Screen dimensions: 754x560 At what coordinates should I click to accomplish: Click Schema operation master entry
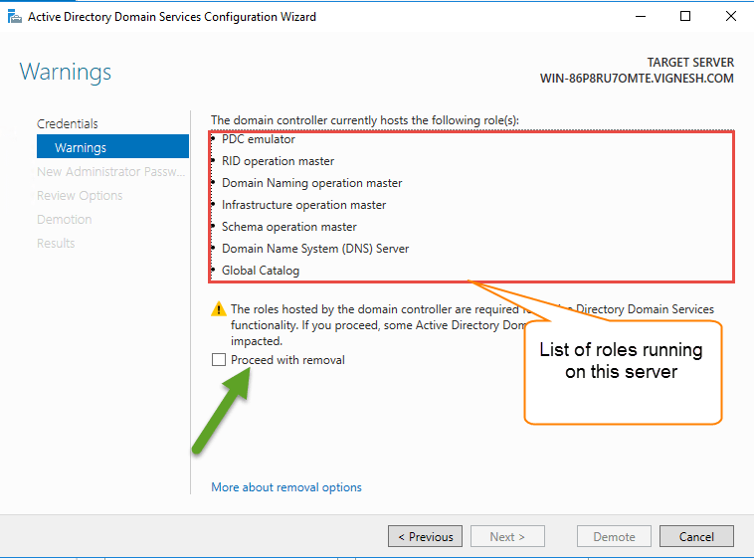(x=288, y=227)
